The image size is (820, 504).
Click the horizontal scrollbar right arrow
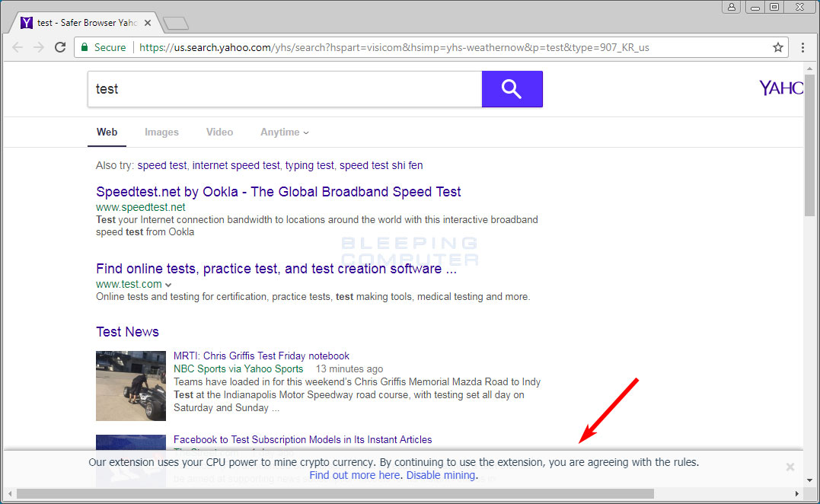tap(796, 493)
